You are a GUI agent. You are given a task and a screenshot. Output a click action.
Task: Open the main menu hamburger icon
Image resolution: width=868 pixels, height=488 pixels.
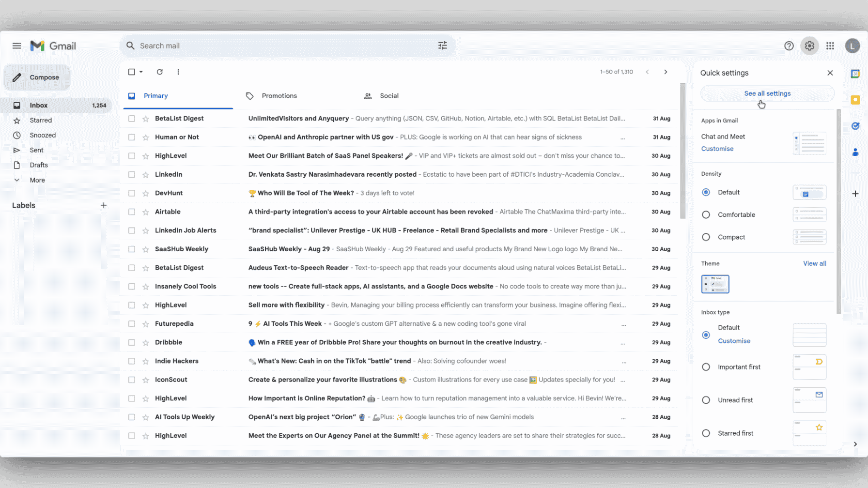(x=17, y=46)
